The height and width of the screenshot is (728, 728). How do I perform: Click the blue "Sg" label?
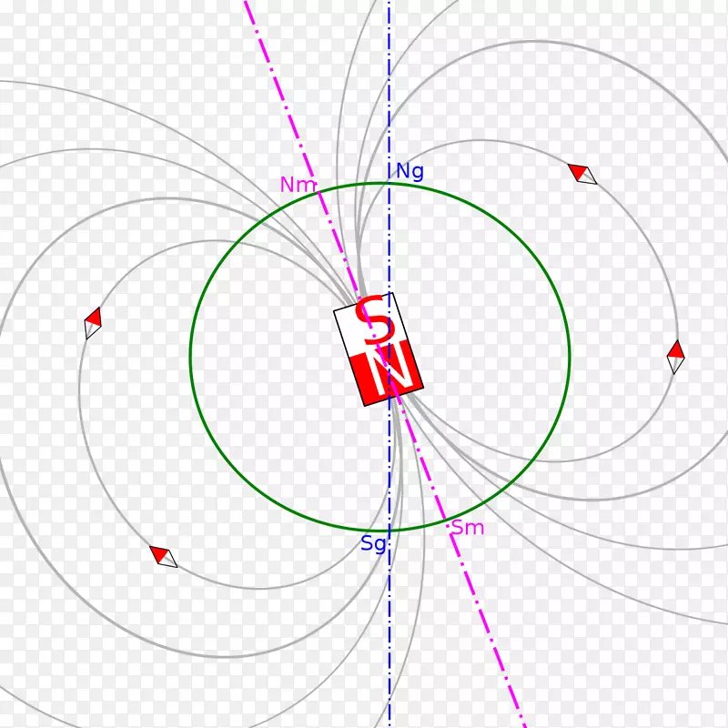[x=373, y=543]
